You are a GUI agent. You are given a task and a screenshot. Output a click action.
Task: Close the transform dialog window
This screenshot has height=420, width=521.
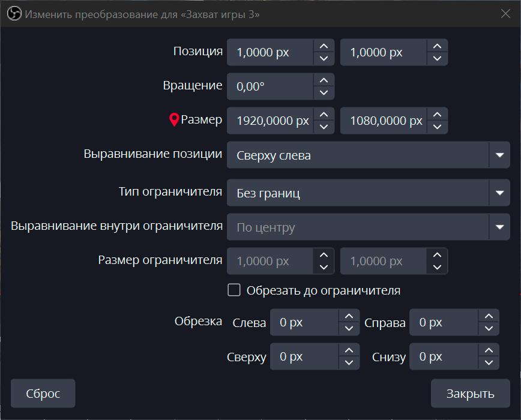point(505,14)
